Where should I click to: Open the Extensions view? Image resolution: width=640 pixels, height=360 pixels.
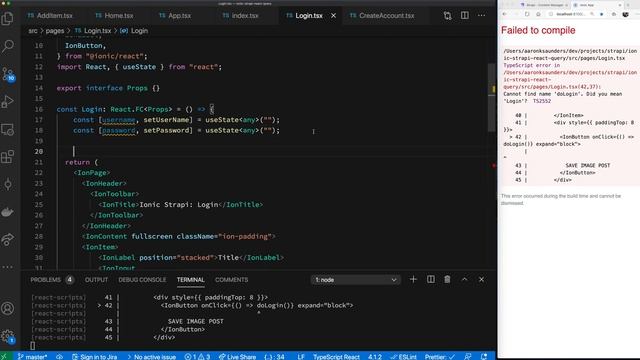tap(8, 157)
